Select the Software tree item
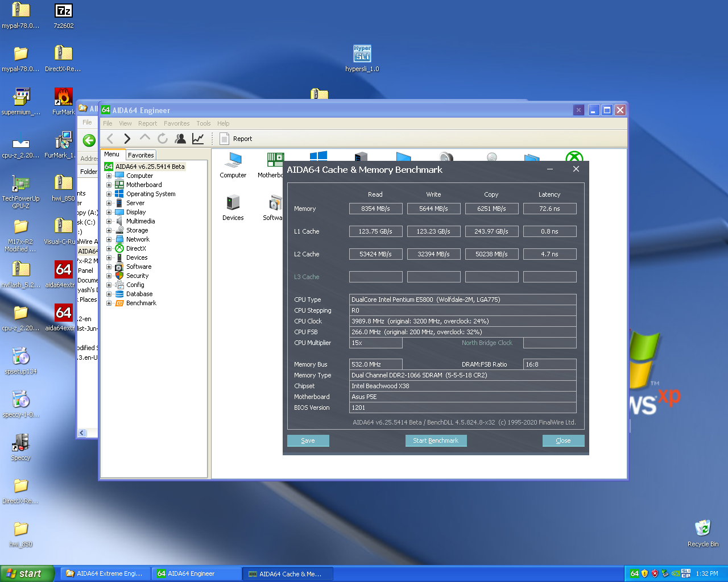The width and height of the screenshot is (728, 582). click(x=139, y=267)
